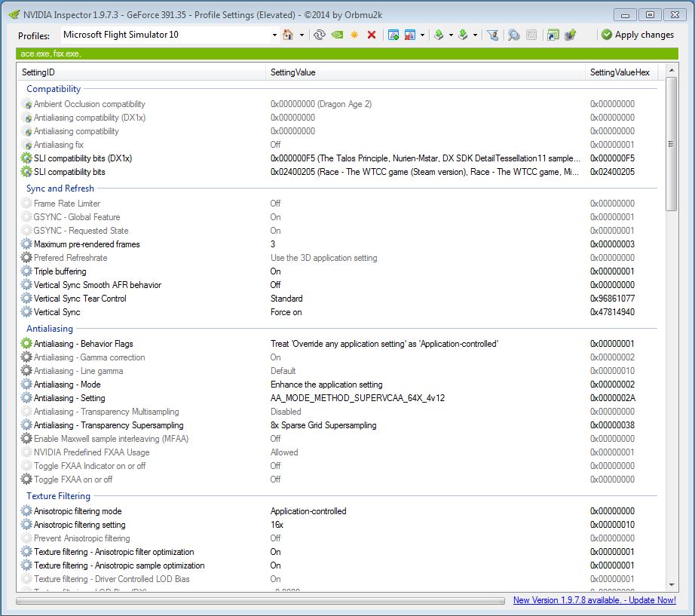The width and height of the screenshot is (695, 616).
Task: Select the Sync and Refresh section header
Action: tap(60, 188)
